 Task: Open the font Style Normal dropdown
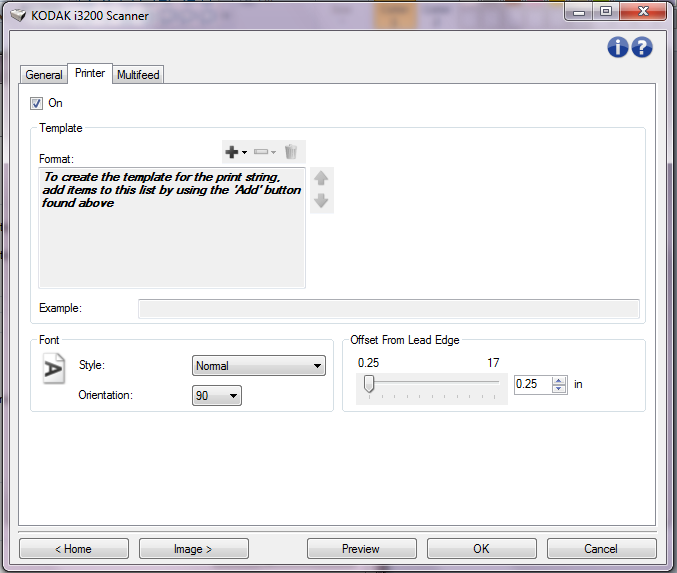(x=259, y=366)
